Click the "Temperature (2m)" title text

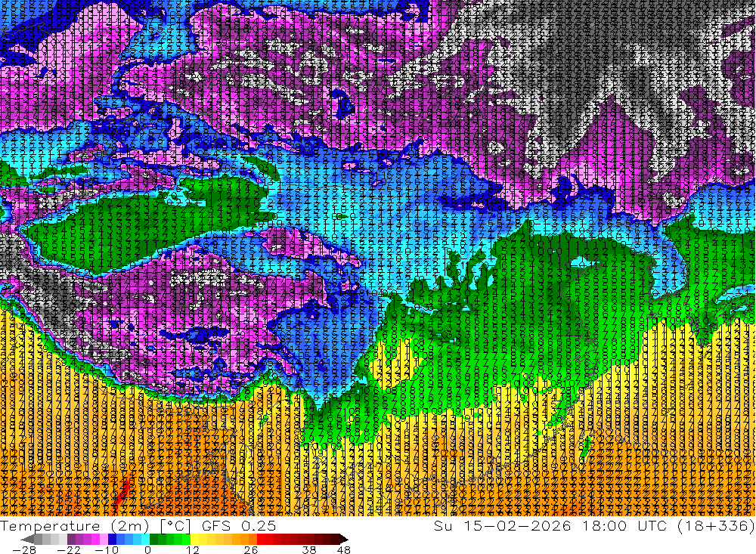coord(75,526)
